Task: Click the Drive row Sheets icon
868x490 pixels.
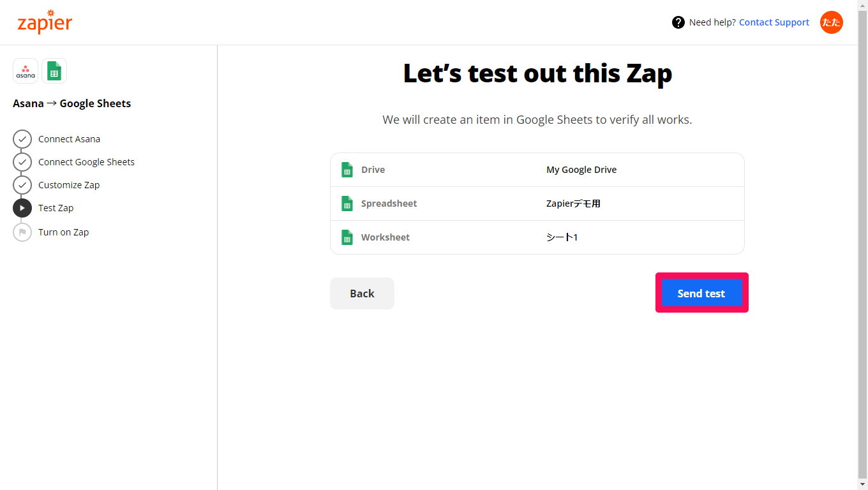Action: pos(347,170)
